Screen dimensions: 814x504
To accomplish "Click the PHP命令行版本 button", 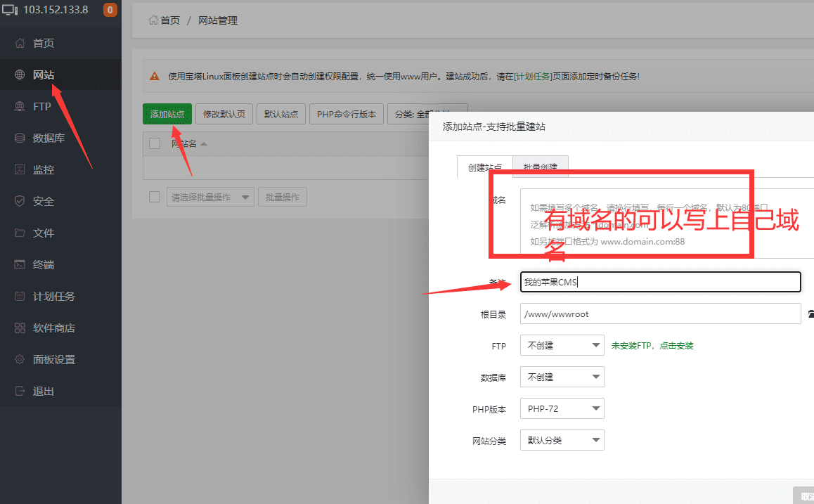I will point(347,114).
